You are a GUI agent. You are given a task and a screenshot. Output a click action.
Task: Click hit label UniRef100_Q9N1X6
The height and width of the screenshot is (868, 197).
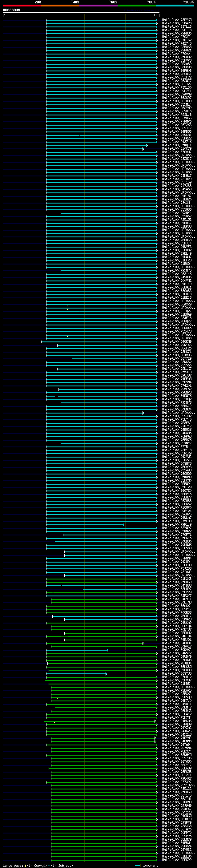[177, 345]
